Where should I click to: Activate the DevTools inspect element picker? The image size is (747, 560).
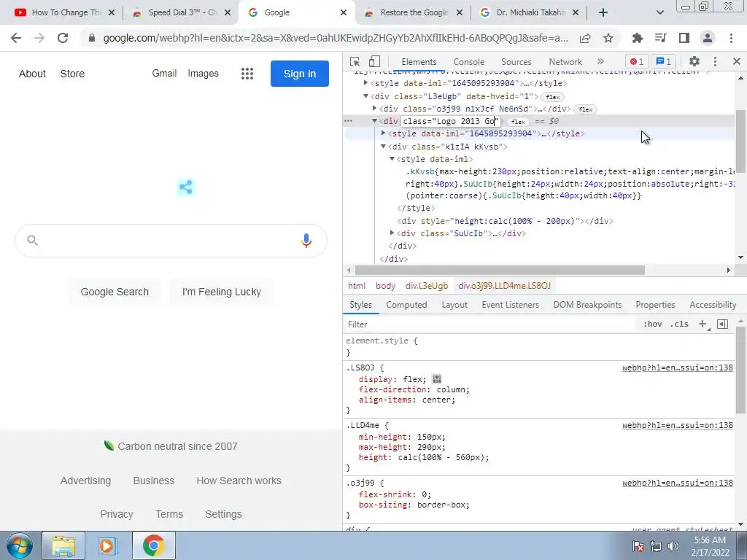pyautogui.click(x=355, y=61)
